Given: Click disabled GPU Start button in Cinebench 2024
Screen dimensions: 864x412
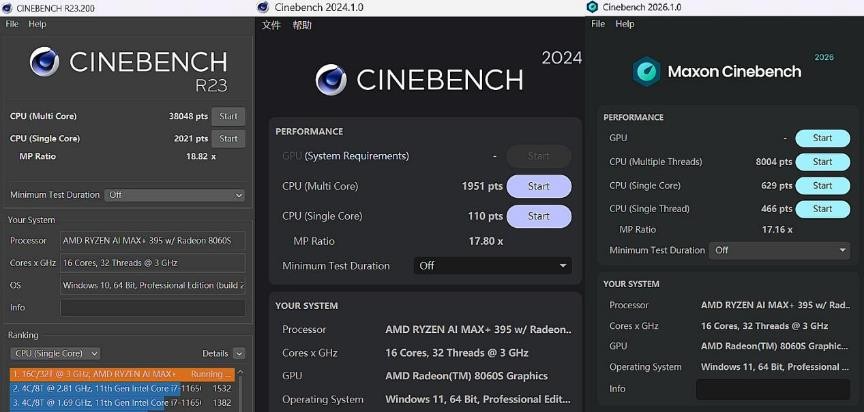Looking at the screenshot, I should 539,156.
